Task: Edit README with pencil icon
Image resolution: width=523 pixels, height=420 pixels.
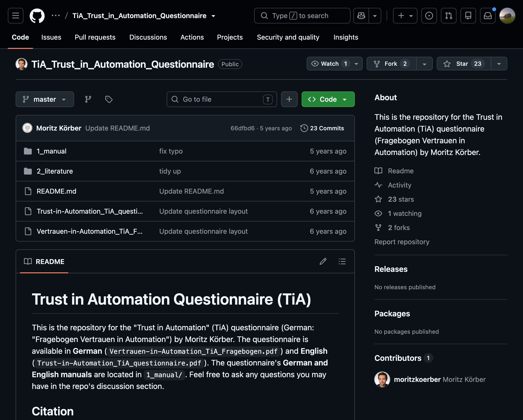Action: click(x=323, y=261)
